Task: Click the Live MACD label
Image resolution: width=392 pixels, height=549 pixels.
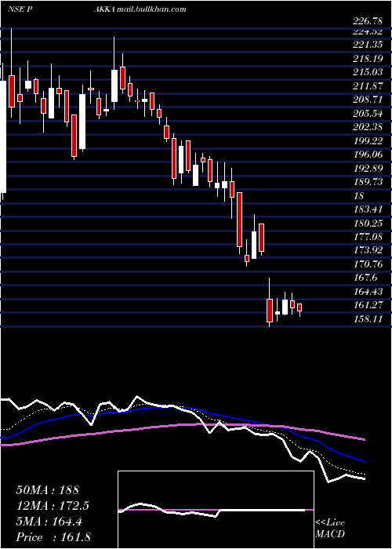Action: 330,529
